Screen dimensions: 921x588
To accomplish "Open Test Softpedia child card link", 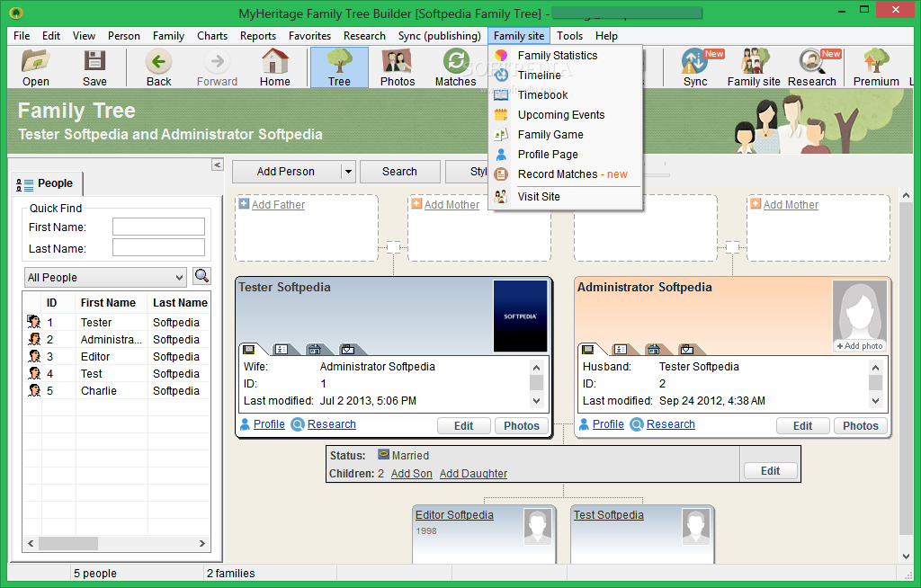I will point(609,514).
